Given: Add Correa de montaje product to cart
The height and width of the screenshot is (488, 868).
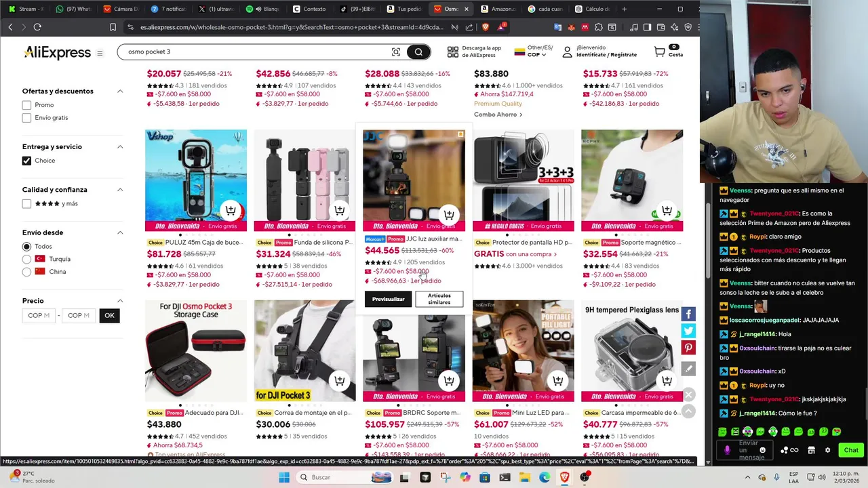Looking at the screenshot, I should pos(340,381).
